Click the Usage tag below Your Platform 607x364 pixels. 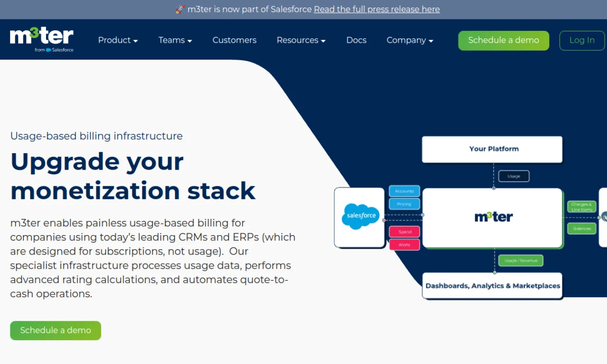coord(514,176)
